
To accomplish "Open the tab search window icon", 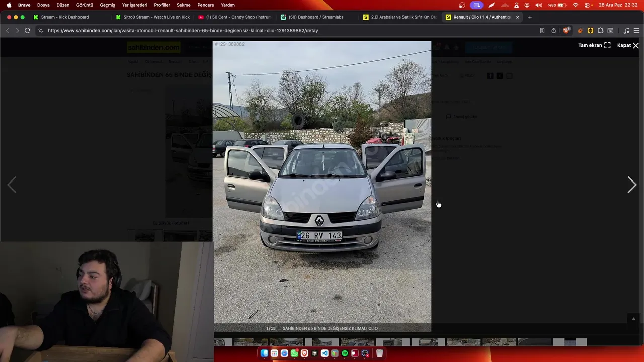I will coord(610,30).
